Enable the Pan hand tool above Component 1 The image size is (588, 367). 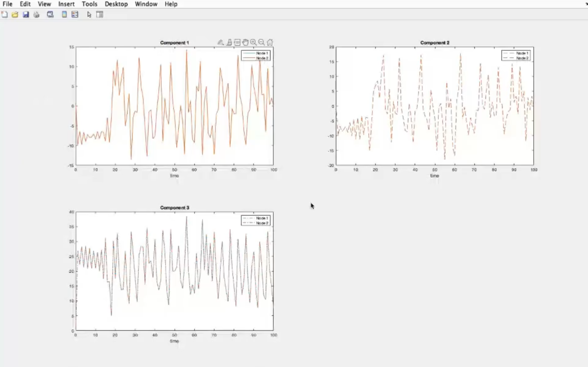(245, 43)
